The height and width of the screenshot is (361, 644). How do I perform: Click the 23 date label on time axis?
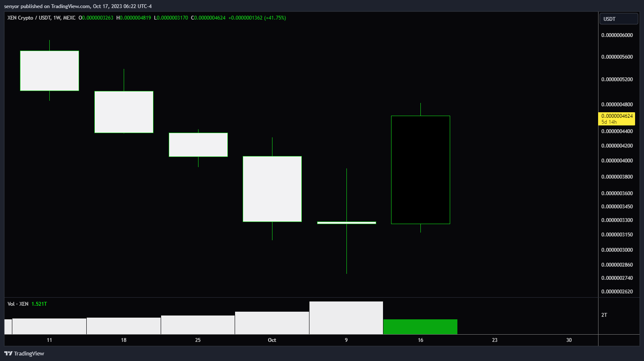click(x=495, y=340)
